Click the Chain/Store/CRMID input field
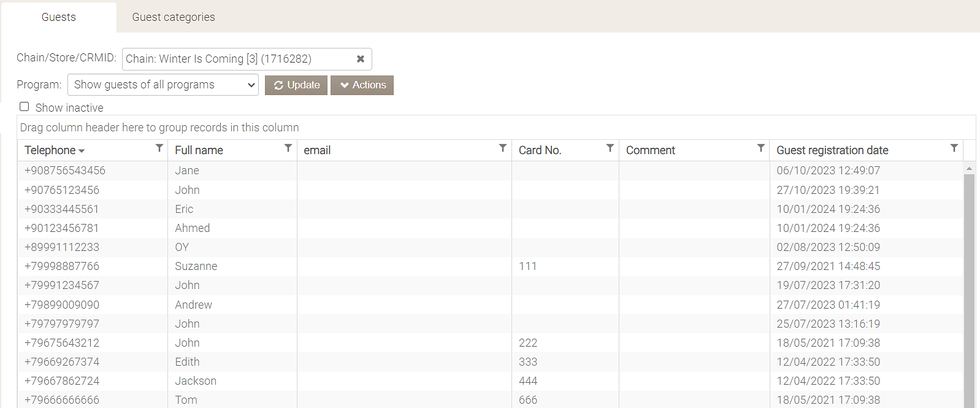Viewport: 980px width, 408px height. tap(236, 59)
